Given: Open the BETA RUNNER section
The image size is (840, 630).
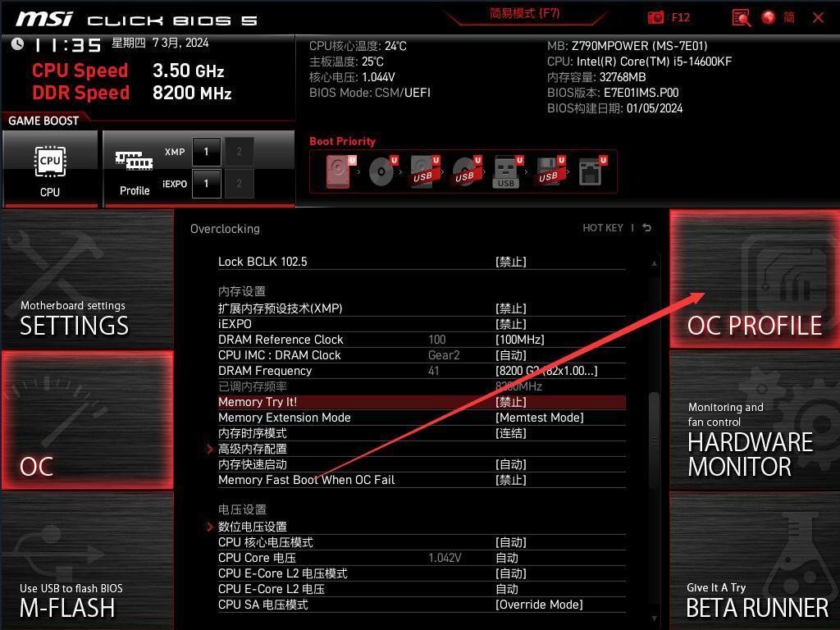Looking at the screenshot, I should (755, 561).
